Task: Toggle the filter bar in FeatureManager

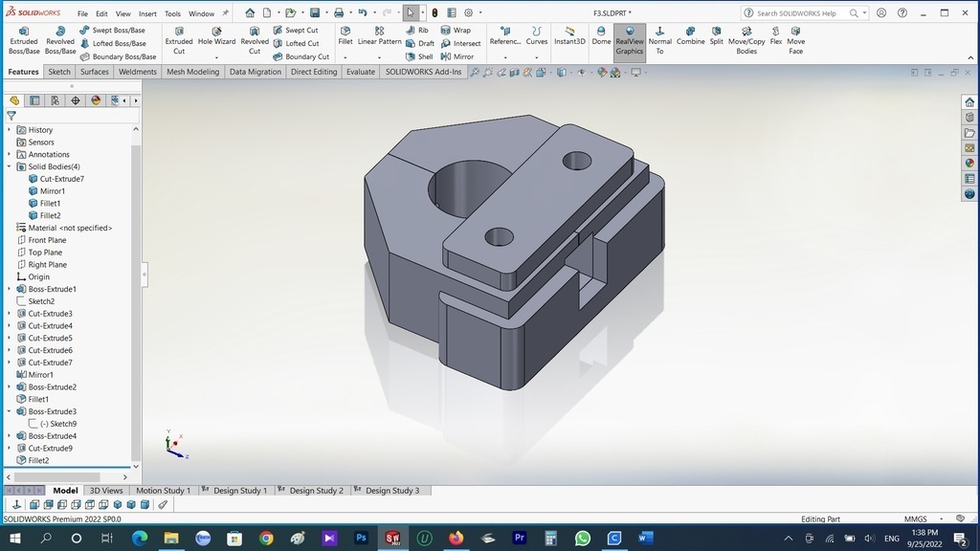Action: coord(11,116)
